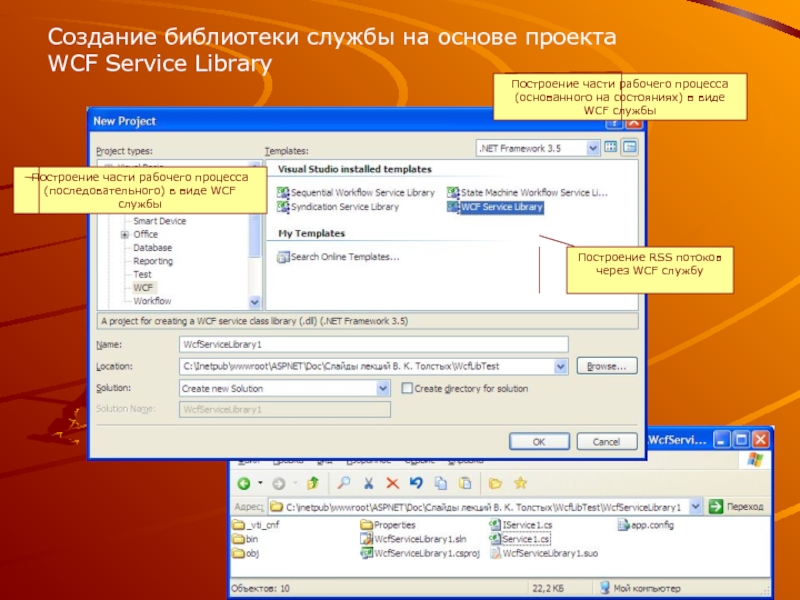Select Smart Device project type

point(160,221)
